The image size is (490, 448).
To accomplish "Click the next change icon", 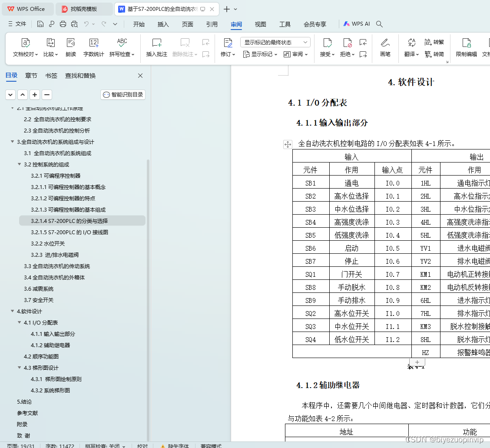I will tap(363, 54).
